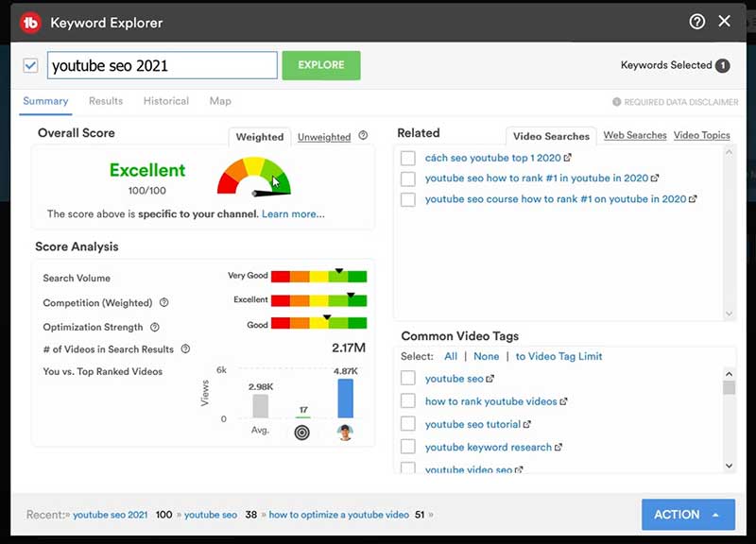Expand the Related list bottom chevron

(x=729, y=314)
